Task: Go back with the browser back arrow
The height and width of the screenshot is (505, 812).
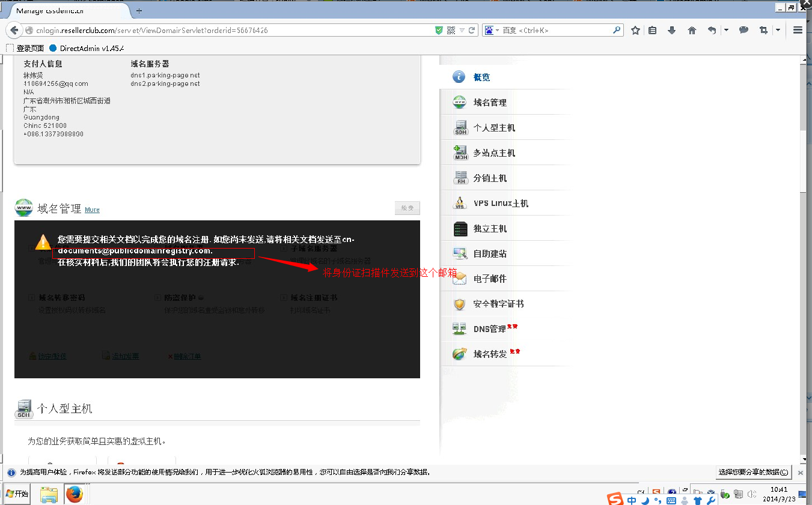Action: 14,30
